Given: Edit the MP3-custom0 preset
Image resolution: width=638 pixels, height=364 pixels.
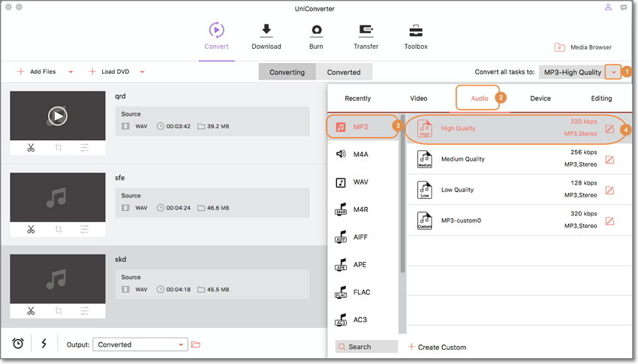Looking at the screenshot, I should tap(609, 221).
